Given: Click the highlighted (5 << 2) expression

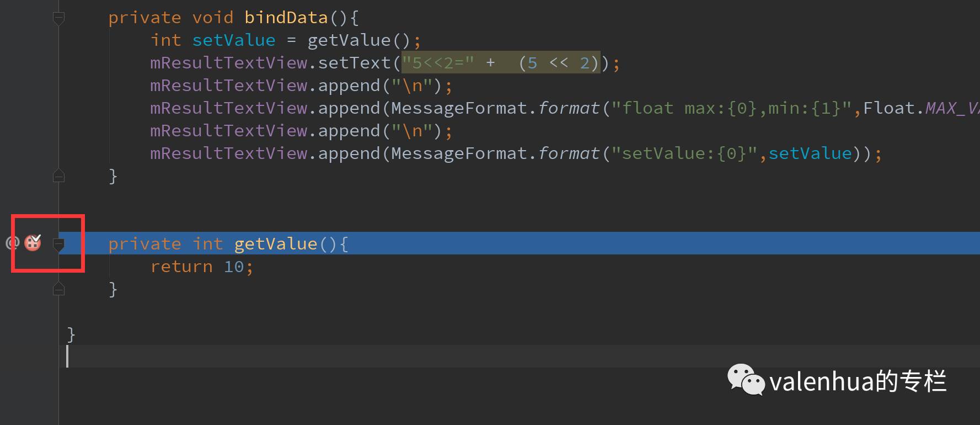Looking at the screenshot, I should pyautogui.click(x=559, y=63).
